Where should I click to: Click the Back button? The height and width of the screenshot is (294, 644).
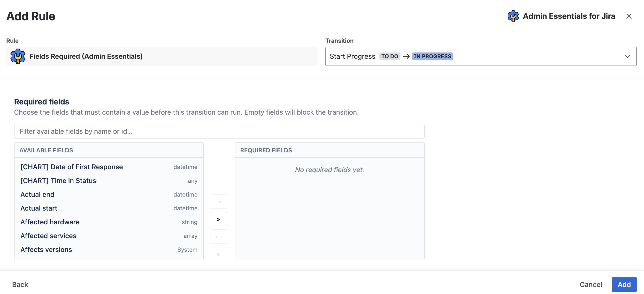click(x=20, y=285)
